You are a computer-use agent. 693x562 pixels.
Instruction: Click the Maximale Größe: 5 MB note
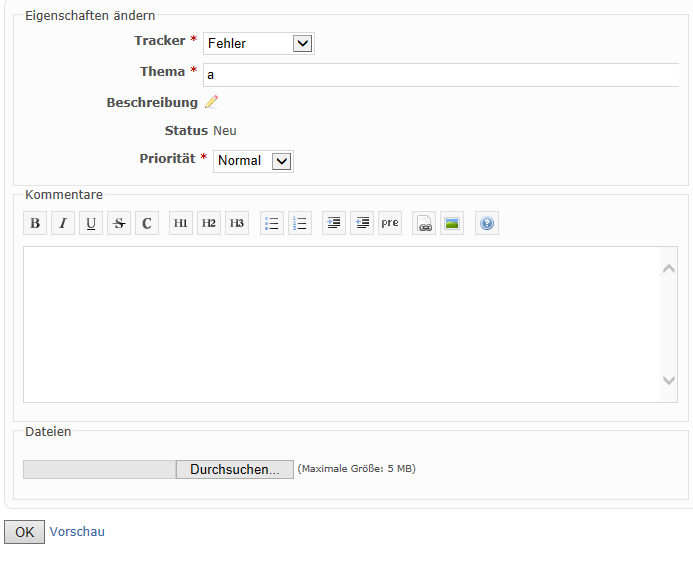coord(357,469)
